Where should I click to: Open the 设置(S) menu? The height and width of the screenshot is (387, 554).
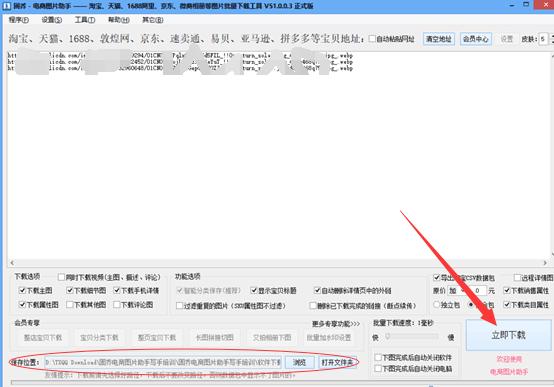[x=52, y=20]
